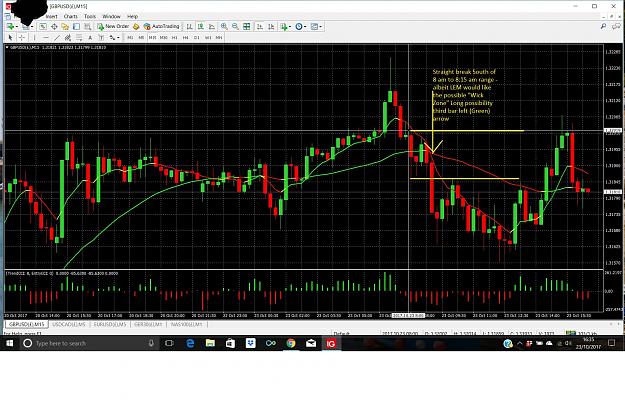Click the New Order button
Screen dimensions: 625x400
tap(113, 27)
